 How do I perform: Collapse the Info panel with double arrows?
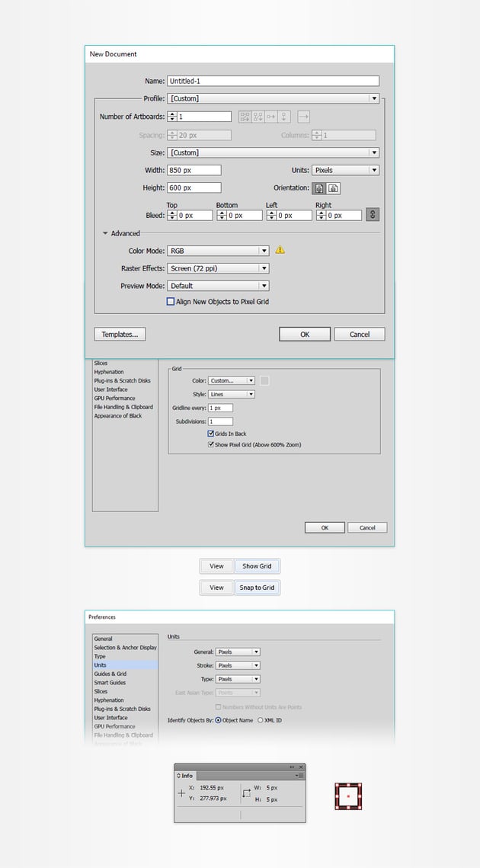click(x=292, y=767)
